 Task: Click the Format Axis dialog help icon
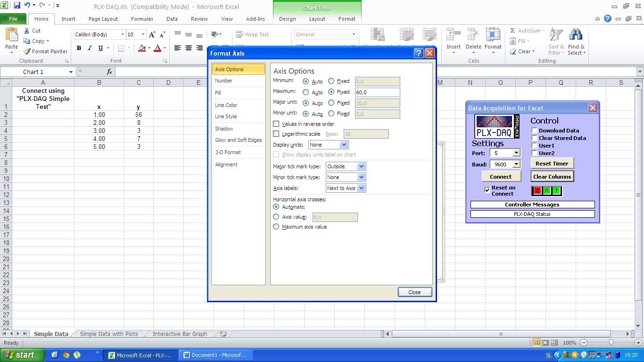click(419, 53)
